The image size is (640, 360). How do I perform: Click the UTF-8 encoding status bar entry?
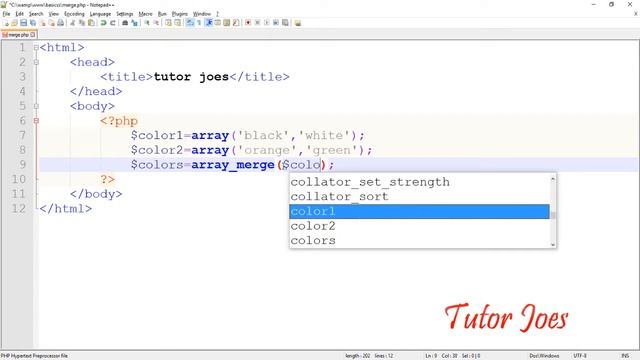coord(580,356)
